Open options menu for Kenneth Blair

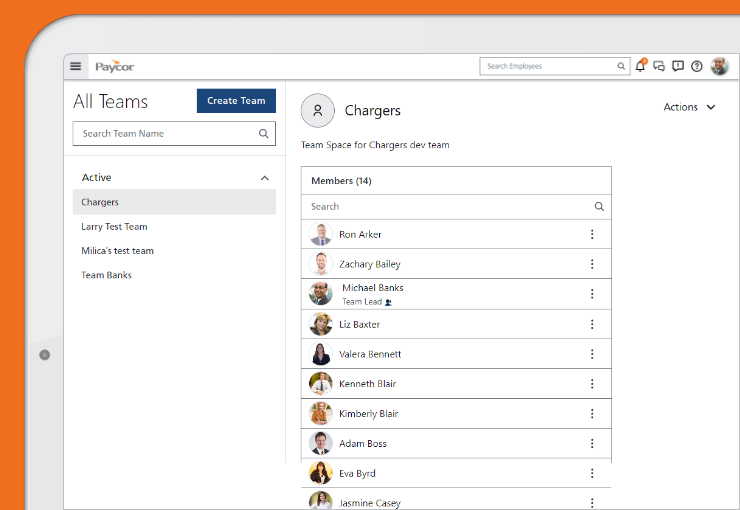point(592,384)
